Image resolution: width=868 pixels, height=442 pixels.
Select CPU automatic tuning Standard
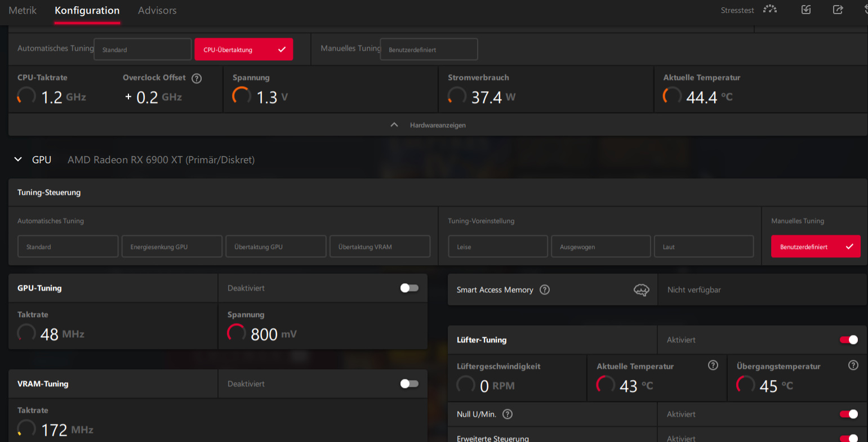coord(143,50)
